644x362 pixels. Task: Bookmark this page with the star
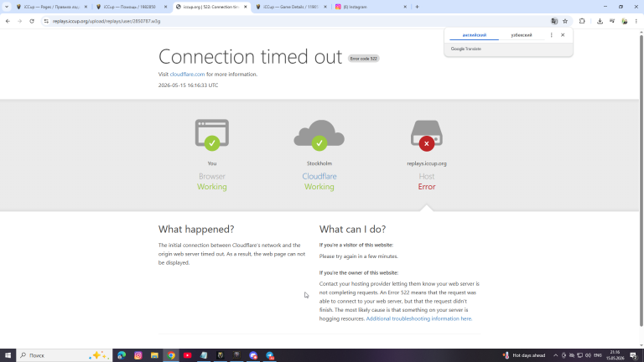click(x=565, y=21)
